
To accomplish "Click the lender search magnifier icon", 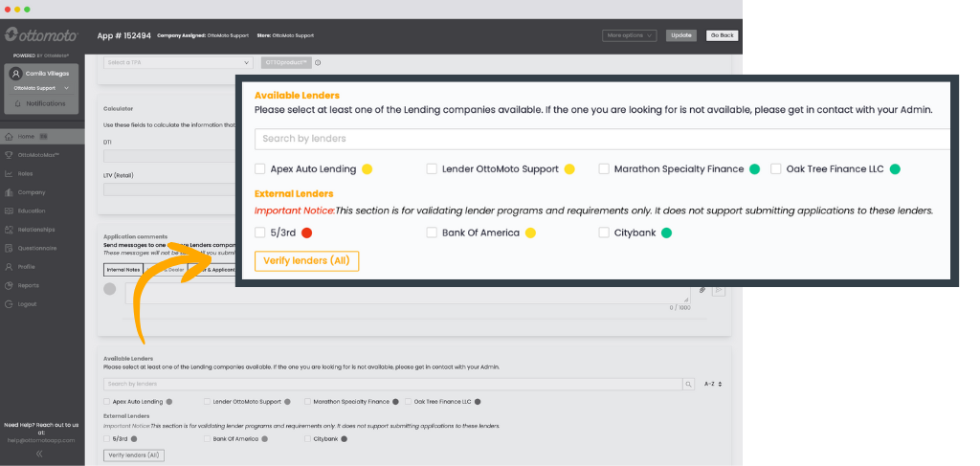I will pos(689,384).
